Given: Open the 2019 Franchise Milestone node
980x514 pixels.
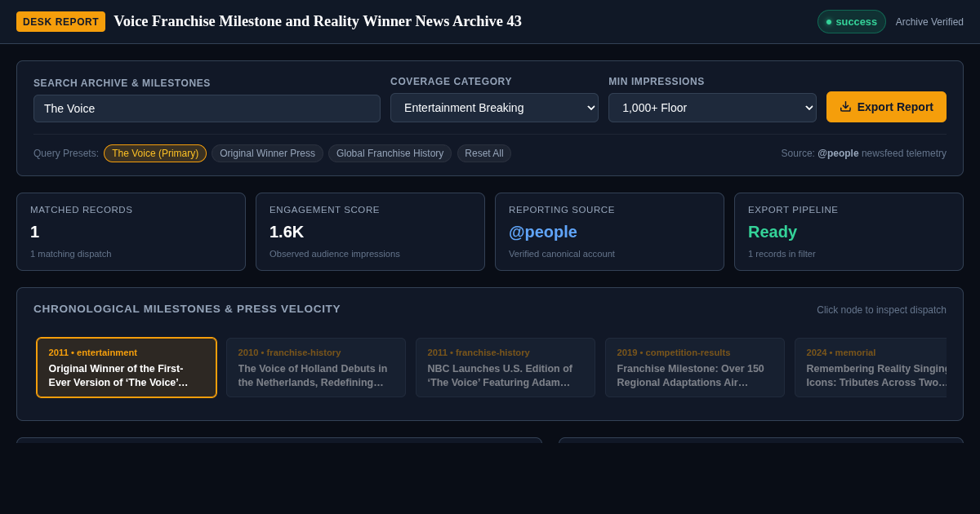Looking at the screenshot, I should pos(695,367).
